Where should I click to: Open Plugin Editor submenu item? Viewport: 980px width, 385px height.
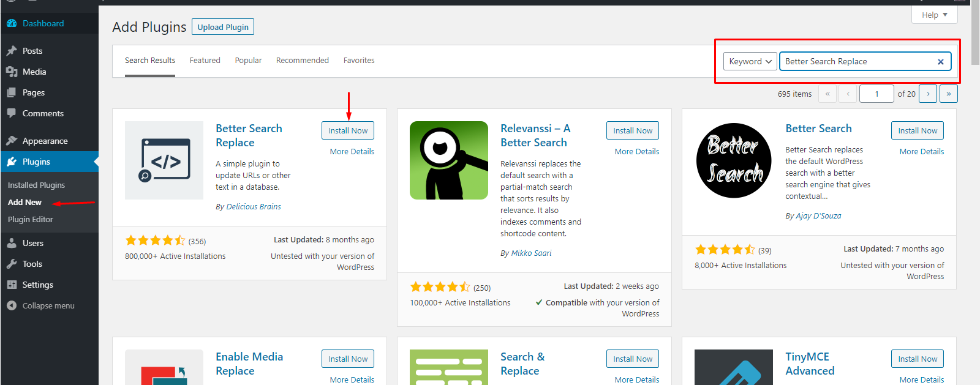(x=31, y=219)
